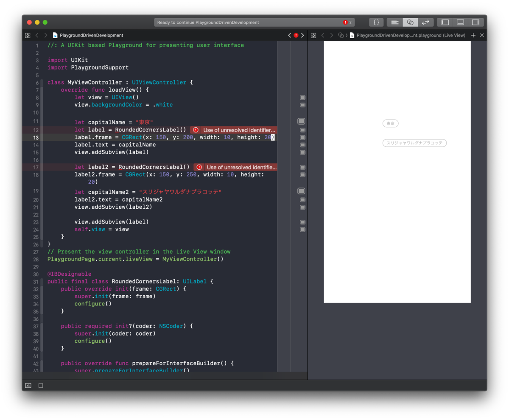Show result for backgroundColor line 9
Image resolution: width=509 pixels, height=420 pixels.
pyautogui.click(x=303, y=105)
